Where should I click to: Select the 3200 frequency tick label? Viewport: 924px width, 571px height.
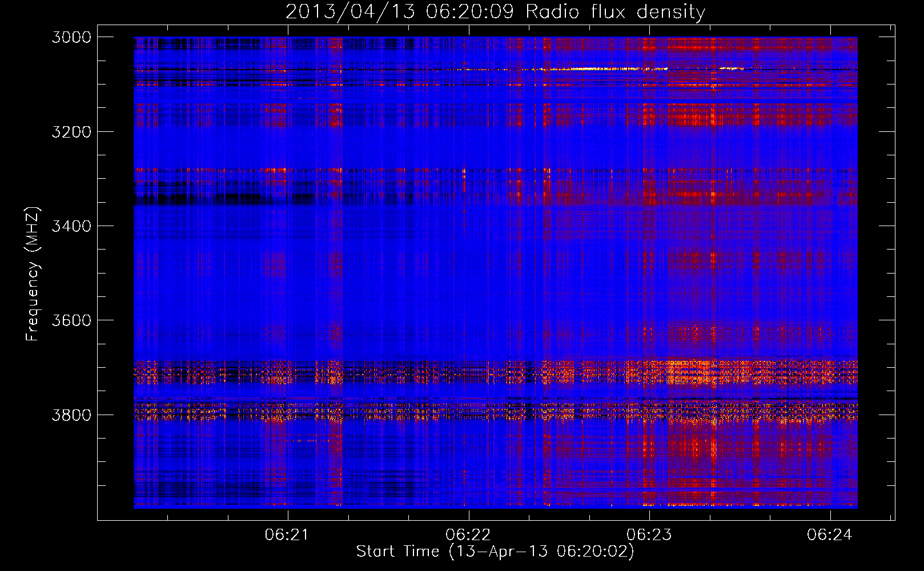coord(71,131)
